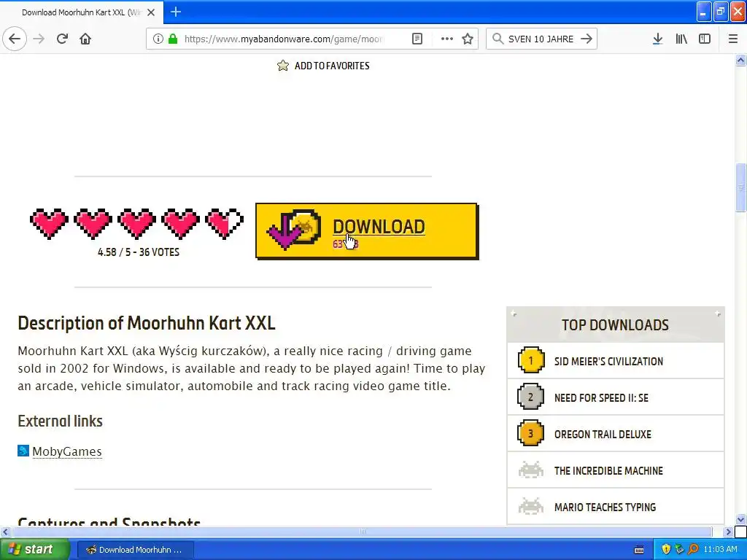Click the MobyGames site icon

[x=23, y=451]
